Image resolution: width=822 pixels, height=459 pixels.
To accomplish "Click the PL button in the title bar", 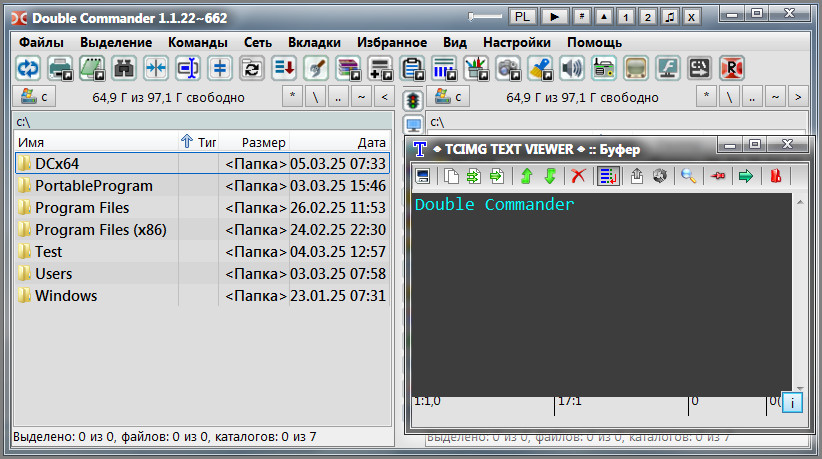I will pos(522,17).
